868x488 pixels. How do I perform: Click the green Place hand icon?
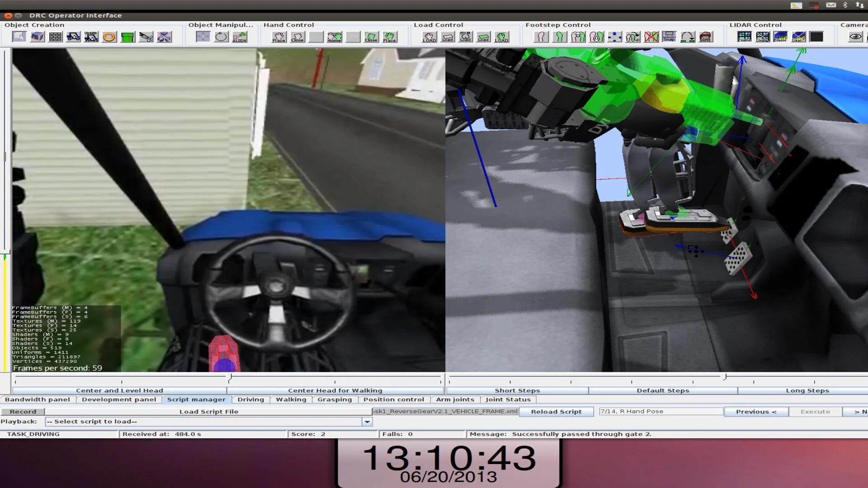(390, 37)
